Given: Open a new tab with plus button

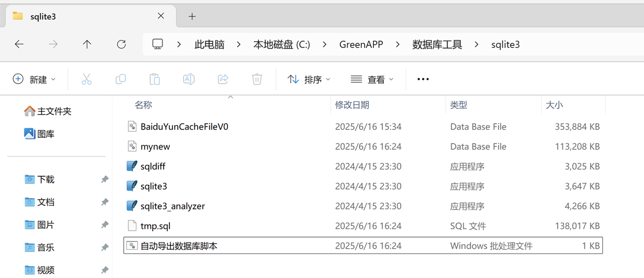Looking at the screenshot, I should [x=192, y=17].
